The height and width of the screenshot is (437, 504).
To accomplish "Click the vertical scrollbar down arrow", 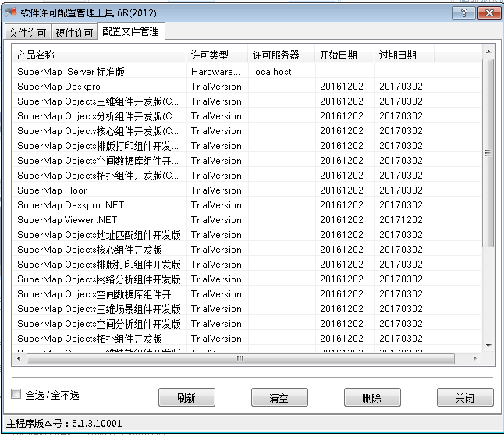I will coord(488,346).
